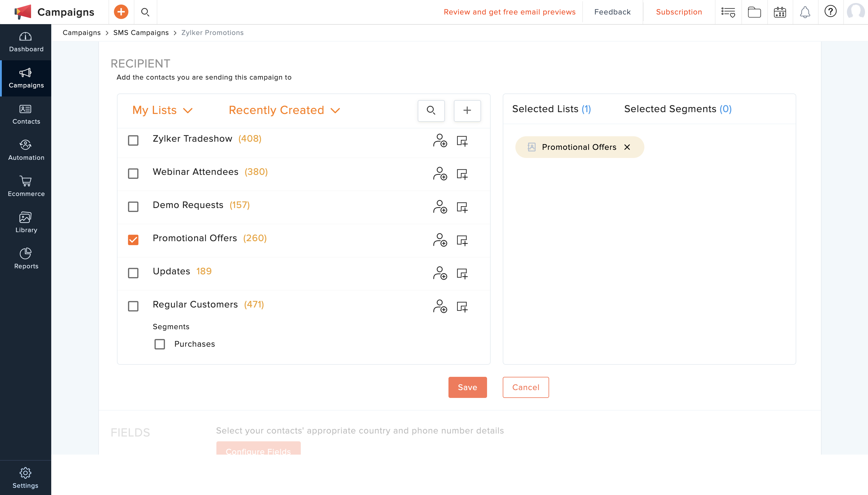Click the Updates list name

[171, 271]
